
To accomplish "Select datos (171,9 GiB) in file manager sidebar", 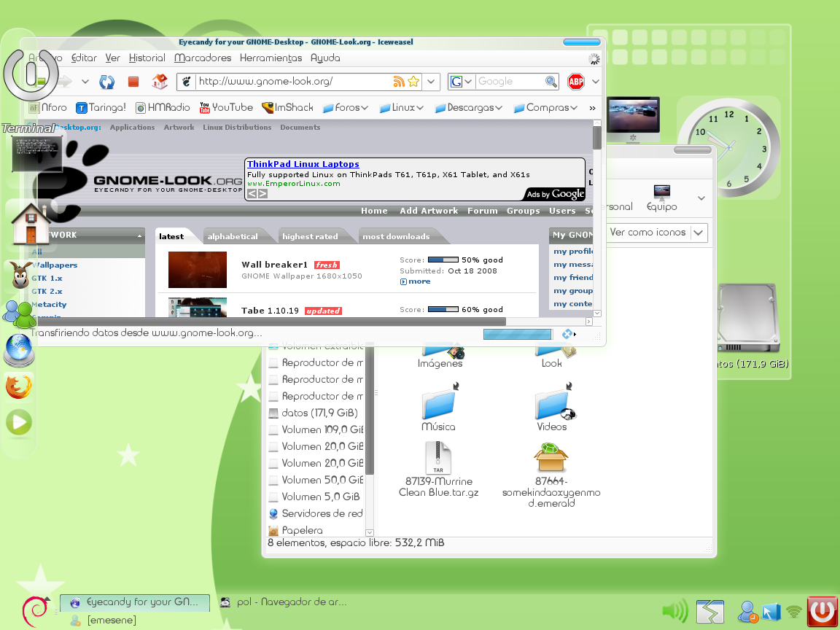I will point(319,413).
